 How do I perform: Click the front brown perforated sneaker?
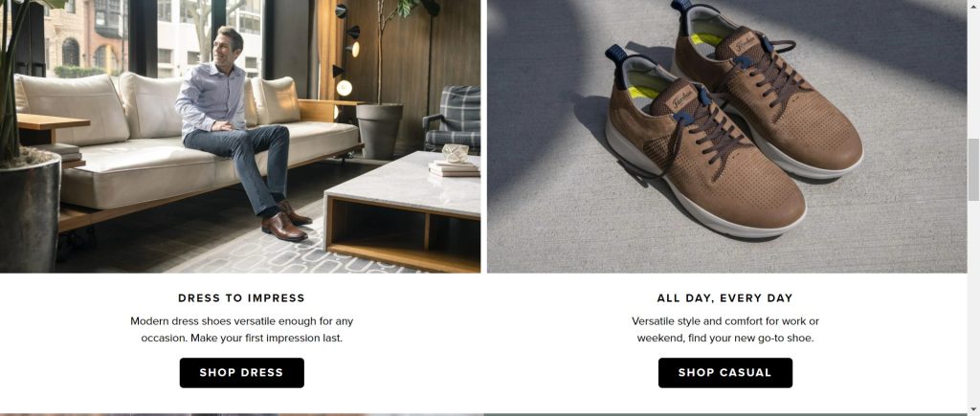705,146
